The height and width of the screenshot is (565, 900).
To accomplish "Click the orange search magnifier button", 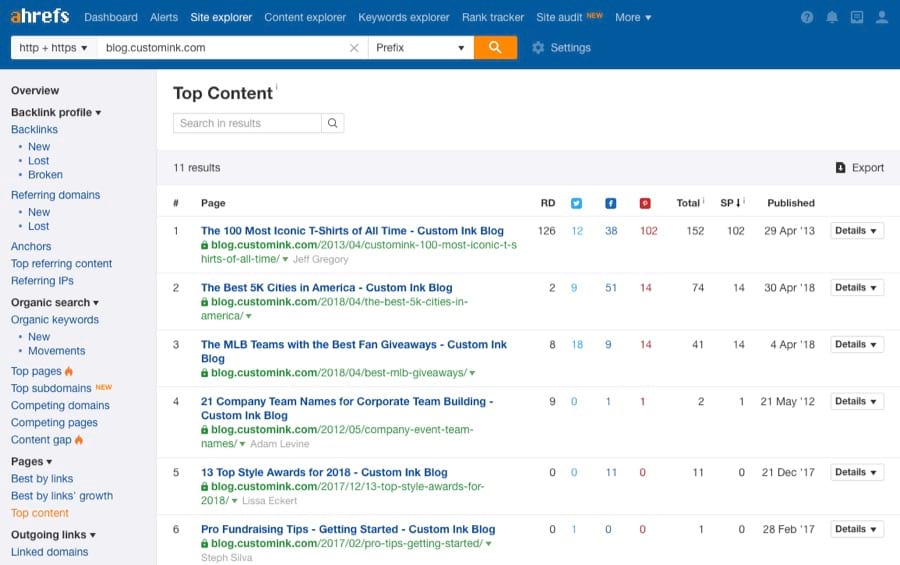I will click(x=495, y=48).
